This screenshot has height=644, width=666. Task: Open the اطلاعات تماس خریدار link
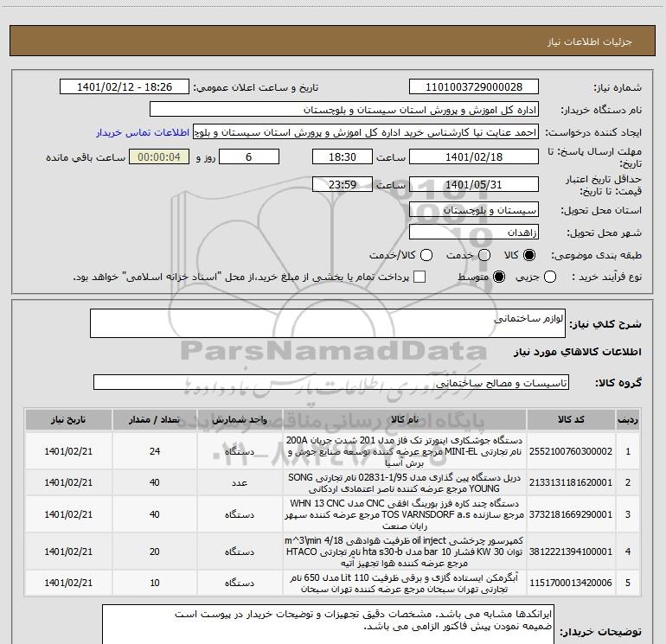[143, 132]
